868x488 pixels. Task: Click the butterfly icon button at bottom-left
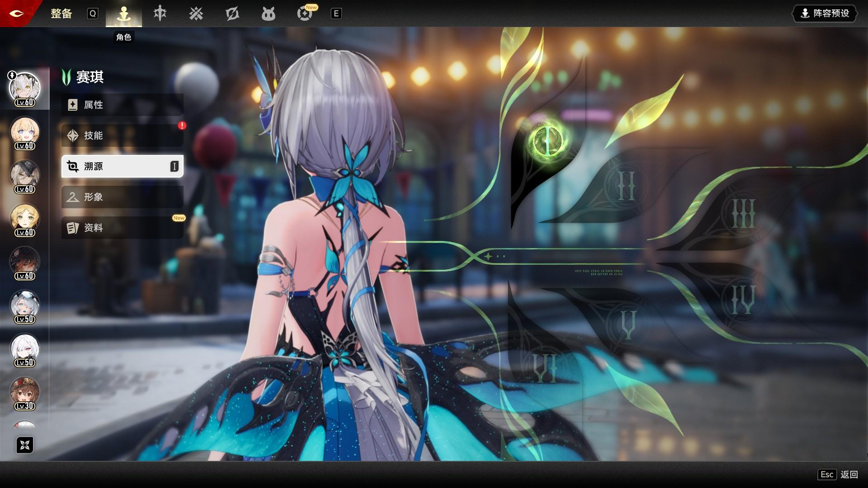click(25, 445)
